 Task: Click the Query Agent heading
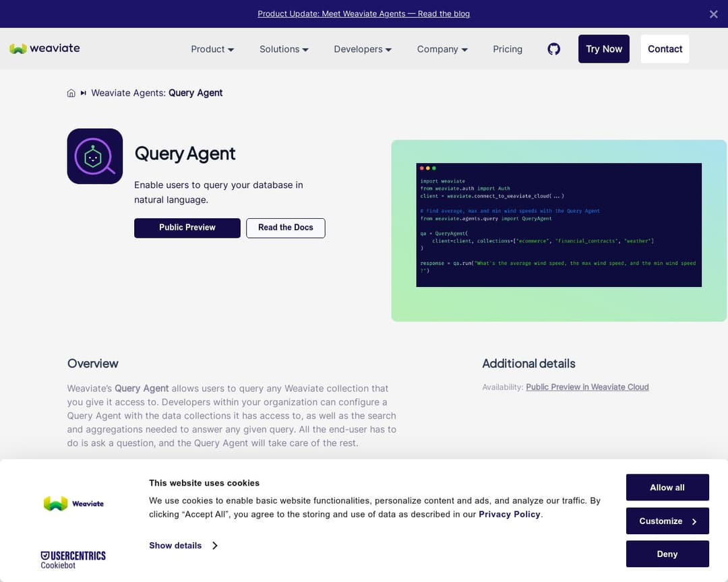pyautogui.click(x=185, y=154)
